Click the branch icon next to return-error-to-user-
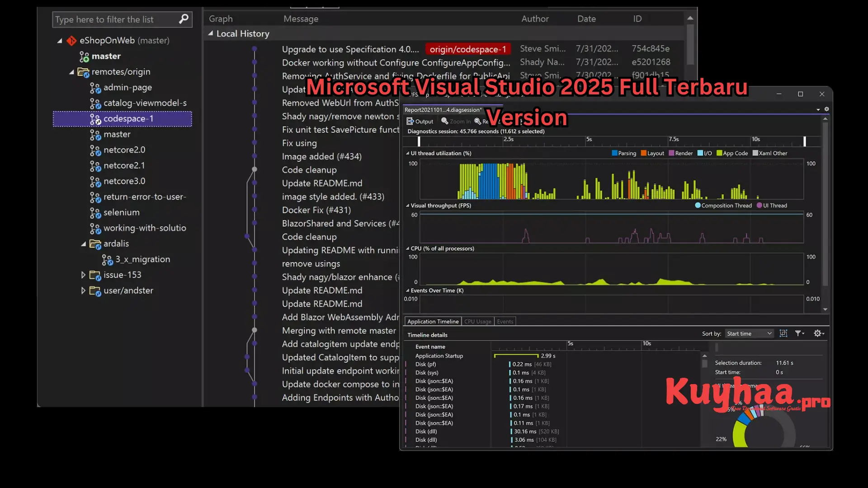 coord(95,197)
